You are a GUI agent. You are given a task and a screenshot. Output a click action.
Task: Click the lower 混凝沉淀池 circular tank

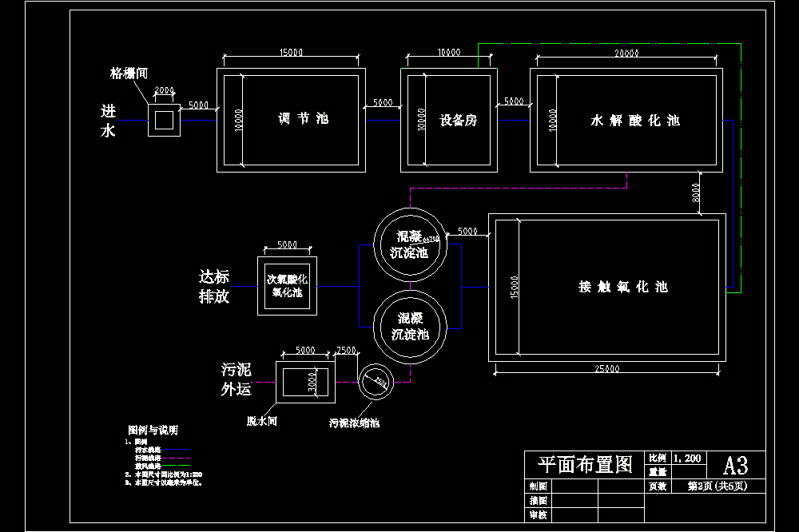click(410, 327)
